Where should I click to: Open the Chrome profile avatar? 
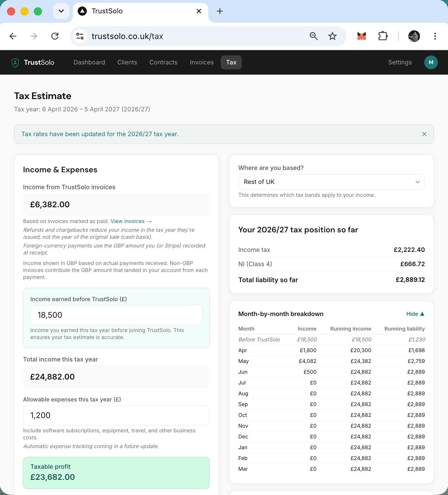(414, 36)
